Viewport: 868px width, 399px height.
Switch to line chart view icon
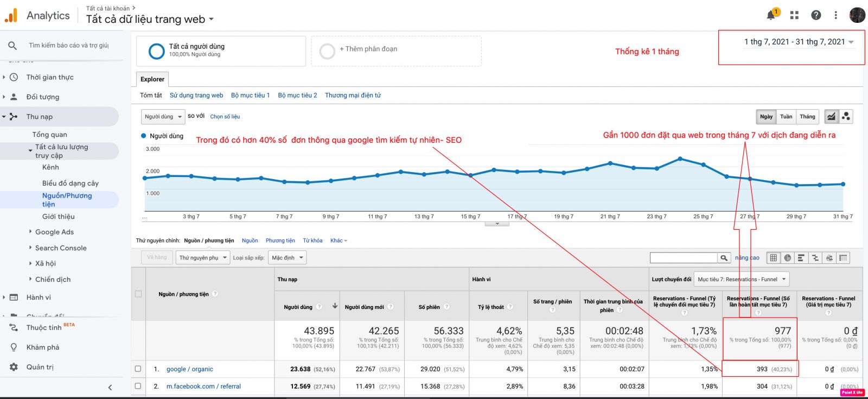click(831, 116)
